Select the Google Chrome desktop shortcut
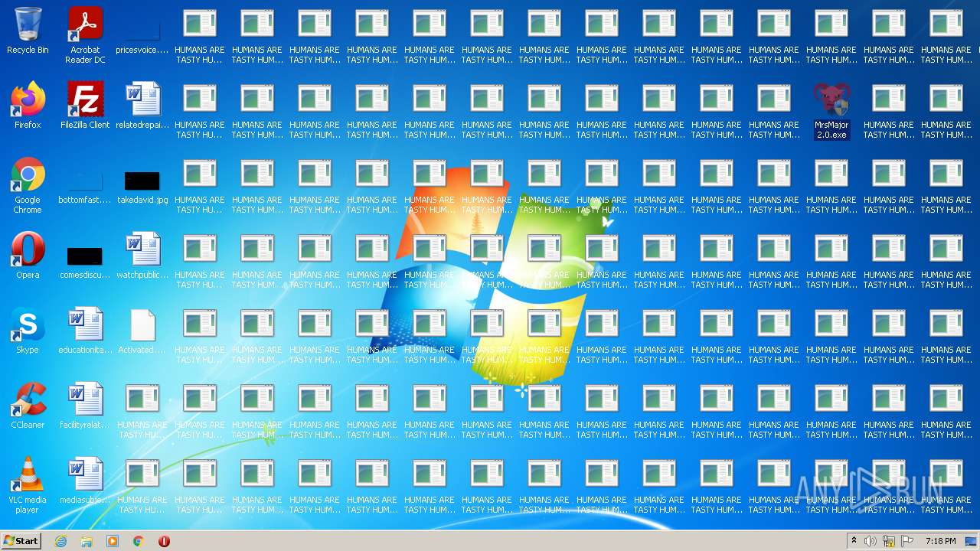 [x=28, y=185]
